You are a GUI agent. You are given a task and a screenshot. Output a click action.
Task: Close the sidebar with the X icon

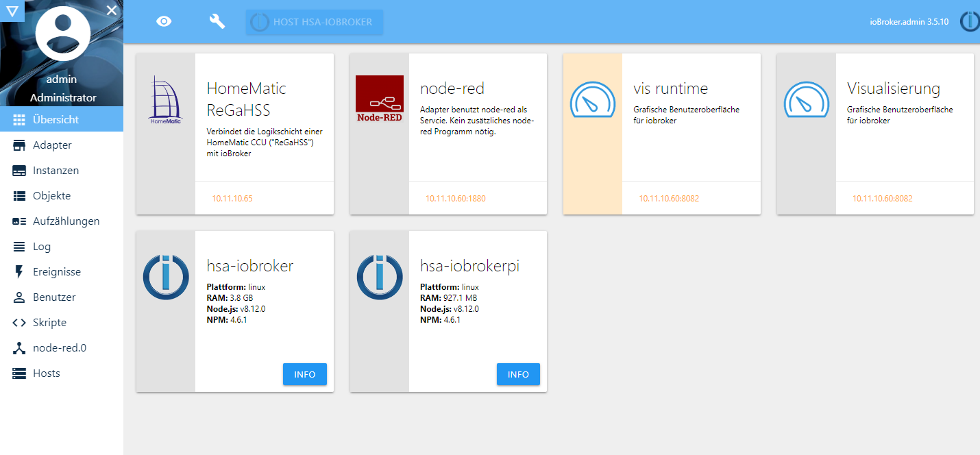click(x=112, y=10)
